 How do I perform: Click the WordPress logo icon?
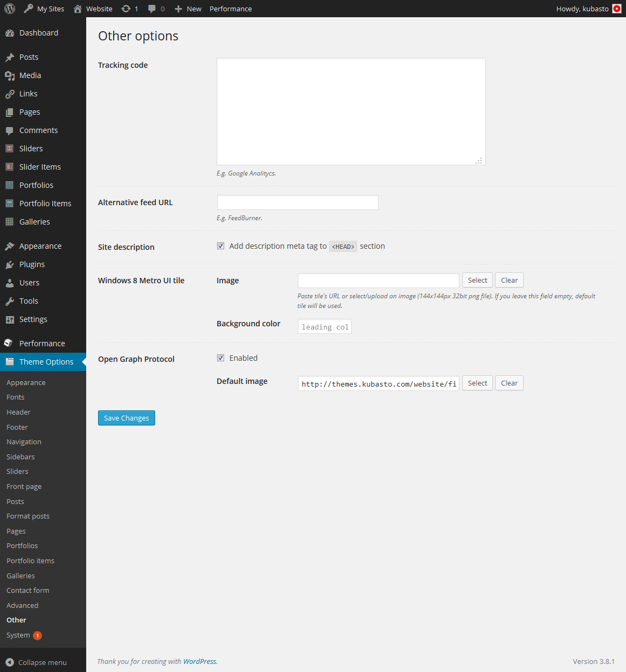click(x=10, y=9)
